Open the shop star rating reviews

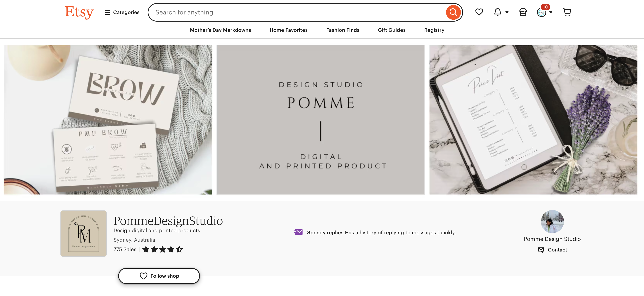[162, 249]
